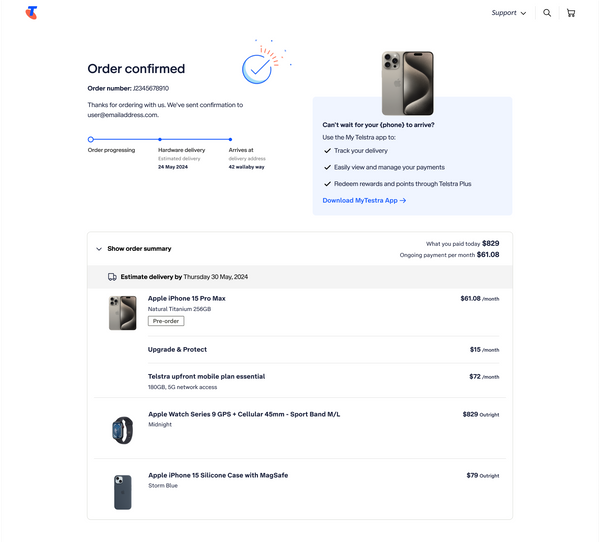
Task: Click the Order progressing step marker
Action: click(91, 139)
